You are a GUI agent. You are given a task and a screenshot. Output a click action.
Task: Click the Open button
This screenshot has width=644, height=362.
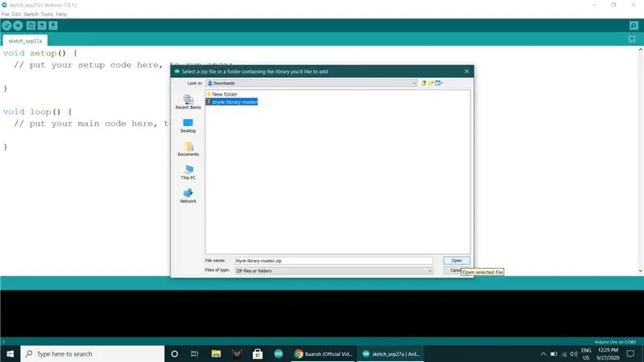pos(456,261)
